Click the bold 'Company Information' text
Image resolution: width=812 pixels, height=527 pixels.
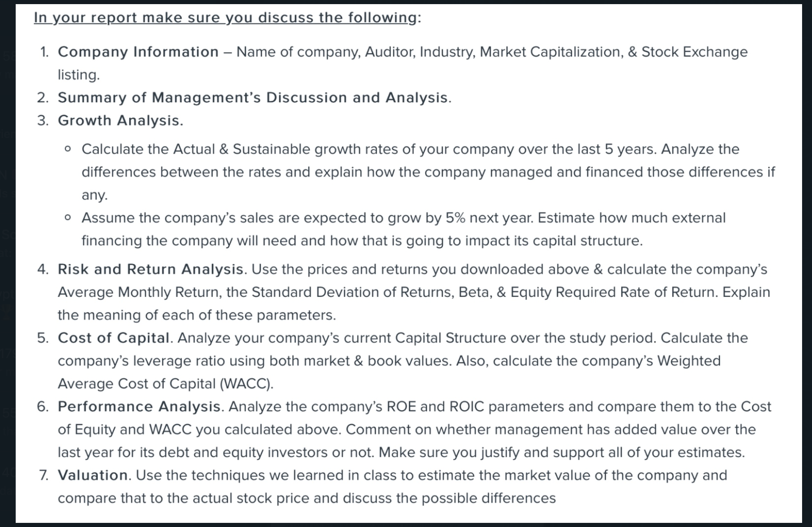138,52
